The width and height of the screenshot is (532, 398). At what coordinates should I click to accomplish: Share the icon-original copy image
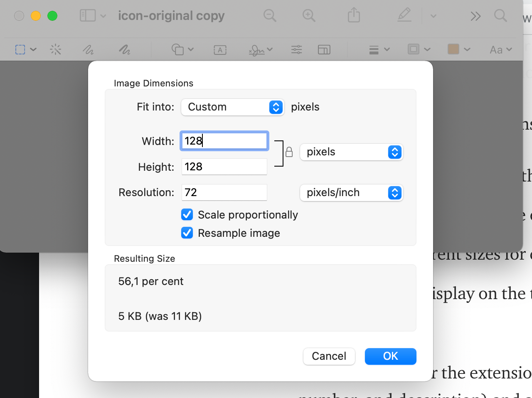[x=354, y=16]
